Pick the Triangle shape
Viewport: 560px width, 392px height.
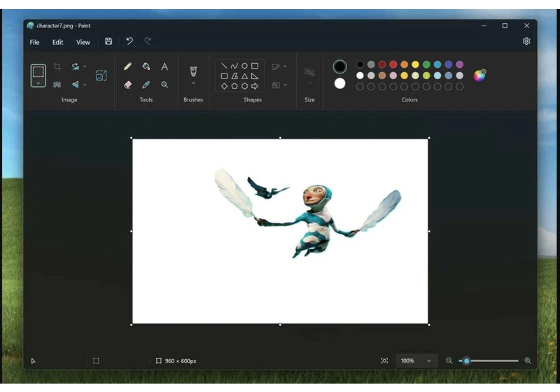tap(244, 76)
